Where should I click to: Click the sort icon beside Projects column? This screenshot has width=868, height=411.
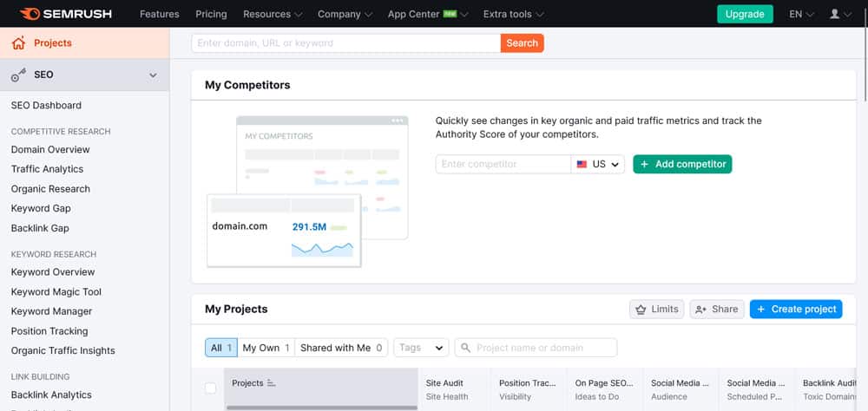pyautogui.click(x=272, y=382)
